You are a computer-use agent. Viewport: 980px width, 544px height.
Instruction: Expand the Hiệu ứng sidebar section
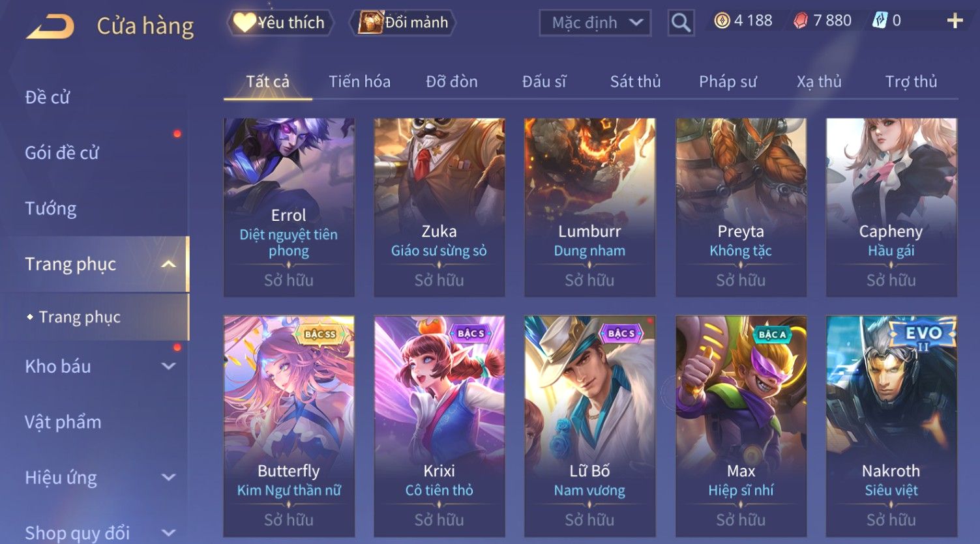(169, 477)
